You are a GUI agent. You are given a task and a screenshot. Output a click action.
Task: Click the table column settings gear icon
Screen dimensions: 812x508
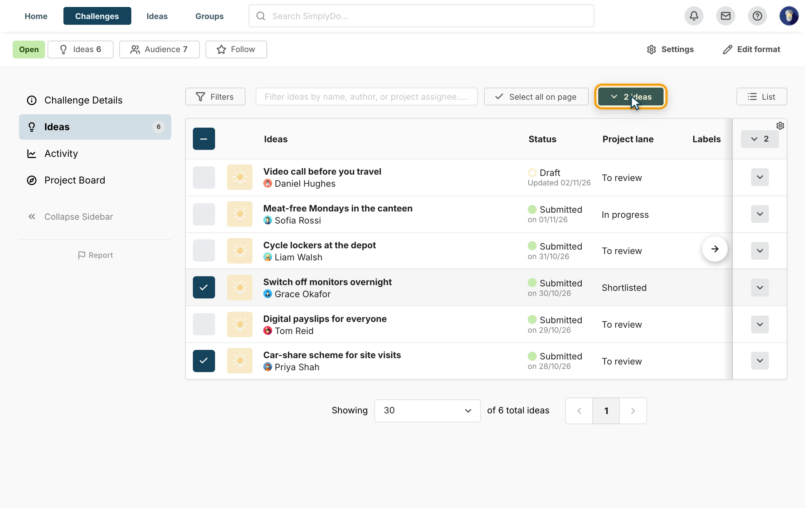tap(780, 126)
